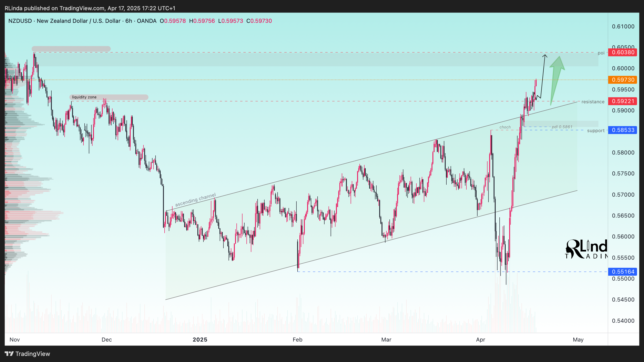Image resolution: width=644 pixels, height=362 pixels.
Task: Click the 'Feb' label on time axis
Action: point(298,339)
